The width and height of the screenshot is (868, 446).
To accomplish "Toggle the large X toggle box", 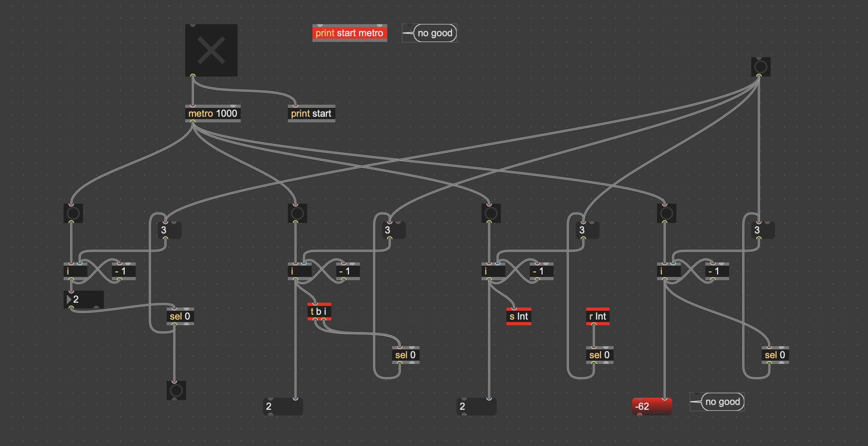I will pyautogui.click(x=211, y=50).
